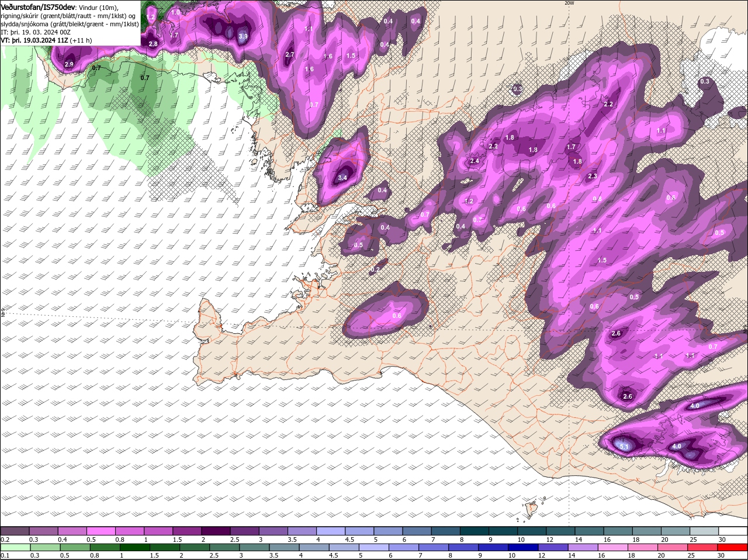Image resolution: width=748 pixels, height=560 pixels.
Task: Select upper legend swatch between 4 and 4.5
Action: 331,531
